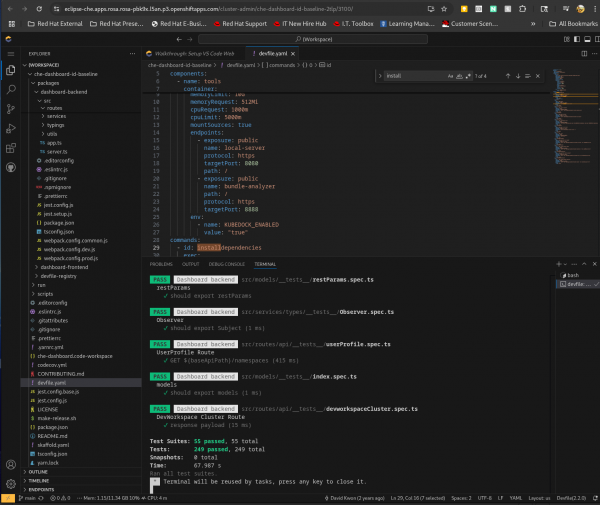The height and width of the screenshot is (505, 600).
Task: Click inside the find input field
Action: coord(416,76)
